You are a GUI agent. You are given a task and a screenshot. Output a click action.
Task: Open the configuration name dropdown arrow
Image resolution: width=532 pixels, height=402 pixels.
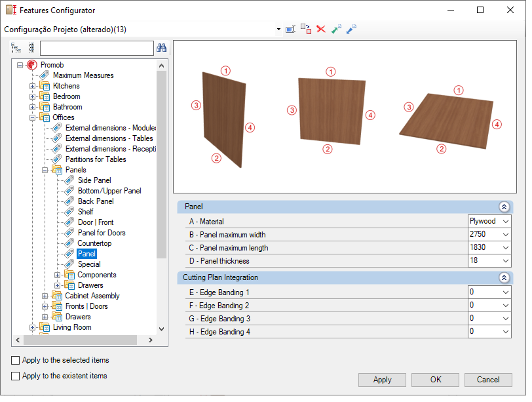(278, 30)
